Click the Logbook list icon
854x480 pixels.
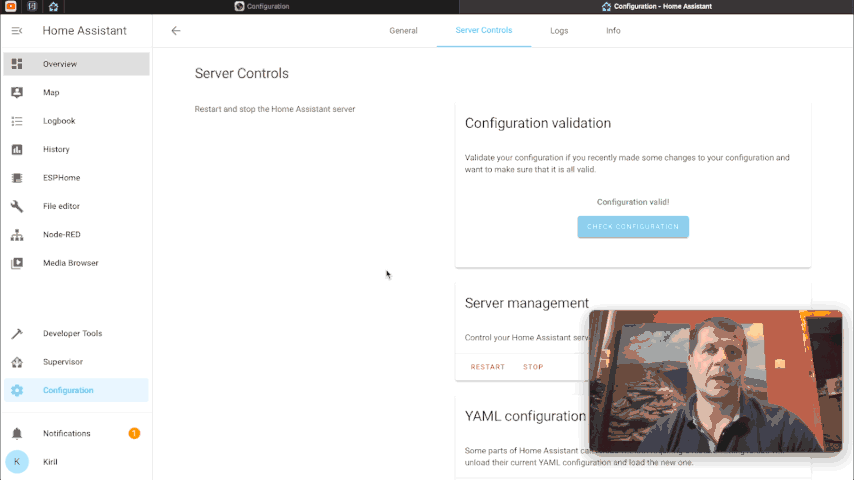(x=17, y=121)
